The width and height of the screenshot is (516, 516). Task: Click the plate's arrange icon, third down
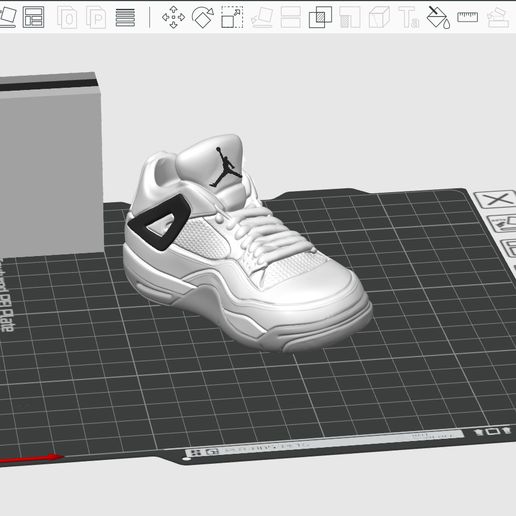coord(509,248)
